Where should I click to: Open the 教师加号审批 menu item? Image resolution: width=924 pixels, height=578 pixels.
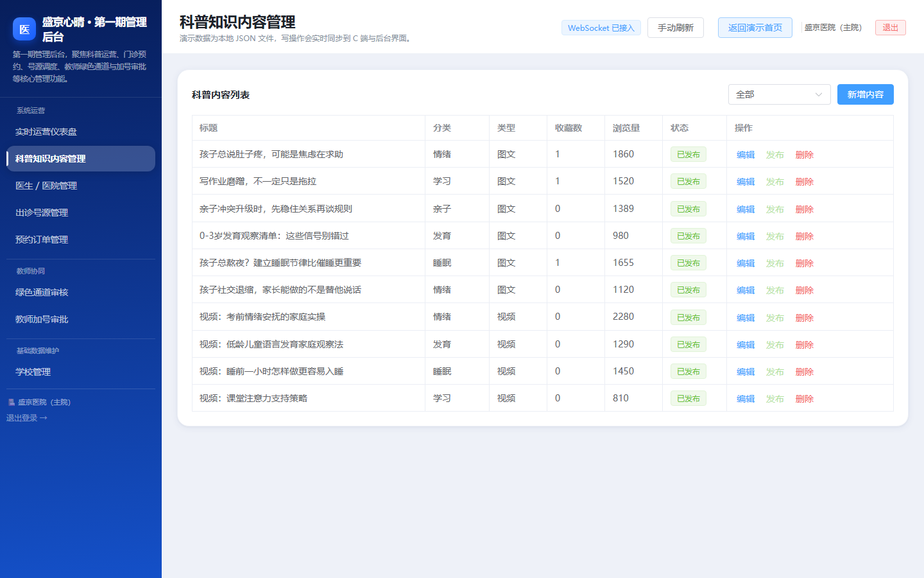[81, 319]
